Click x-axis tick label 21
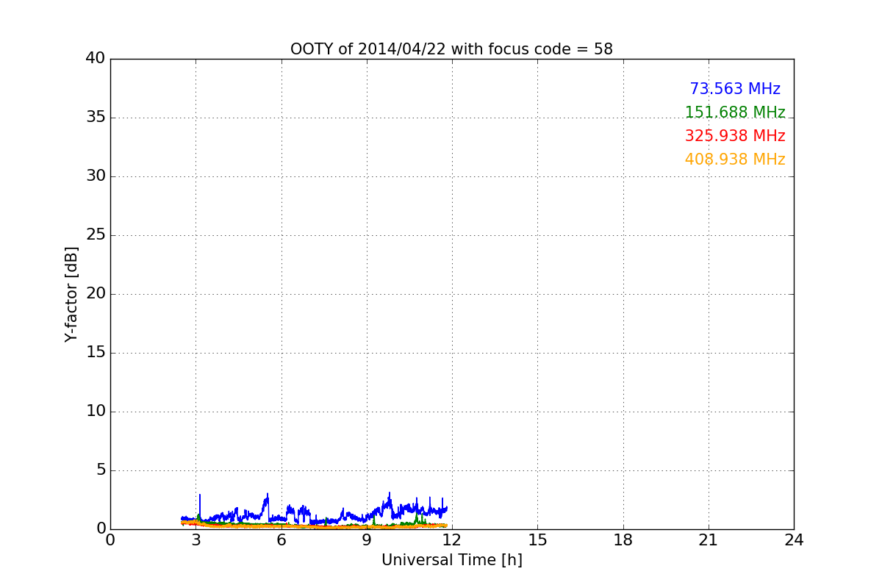This screenshot has width=882, height=588. [709, 539]
